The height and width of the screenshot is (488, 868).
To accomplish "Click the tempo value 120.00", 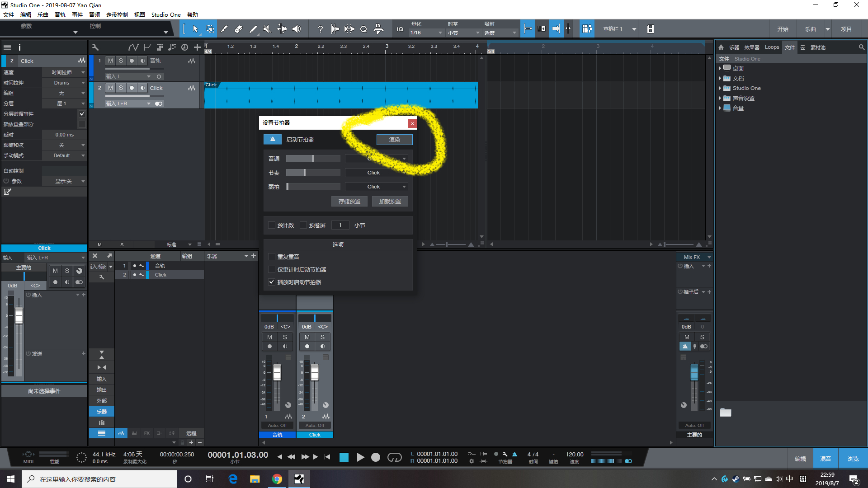I will click(574, 454).
